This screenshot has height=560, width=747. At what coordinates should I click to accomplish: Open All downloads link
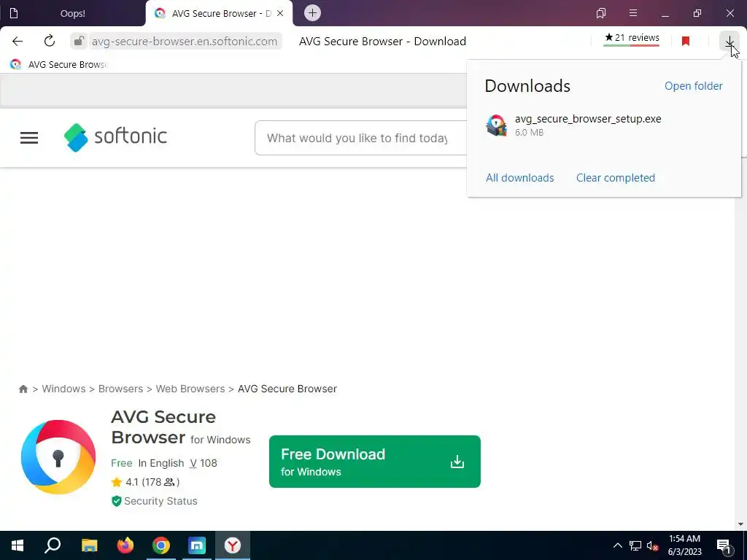click(519, 178)
